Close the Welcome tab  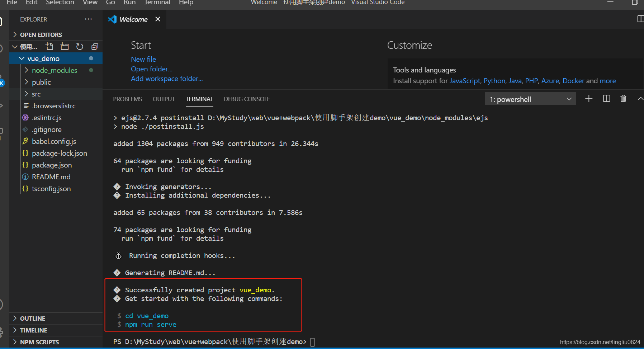tap(158, 19)
